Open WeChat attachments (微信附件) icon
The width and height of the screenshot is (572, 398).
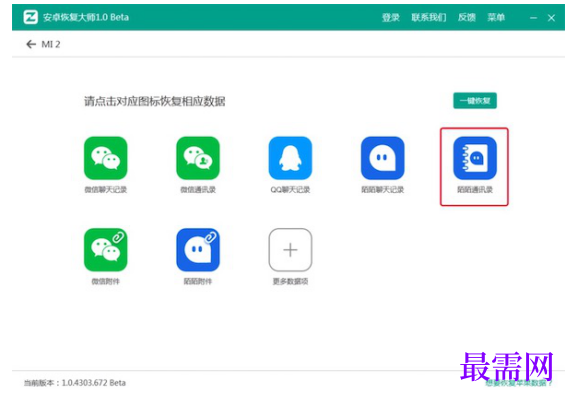[105, 250]
